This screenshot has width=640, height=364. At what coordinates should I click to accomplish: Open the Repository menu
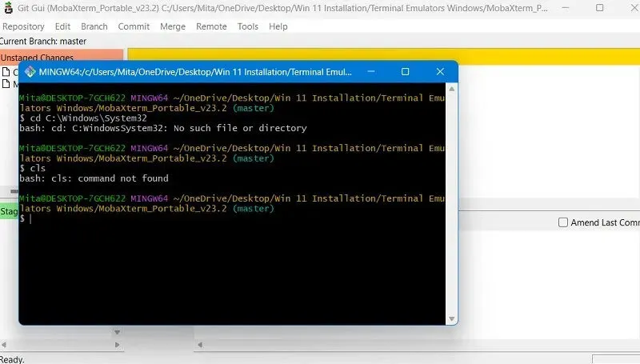pyautogui.click(x=23, y=26)
